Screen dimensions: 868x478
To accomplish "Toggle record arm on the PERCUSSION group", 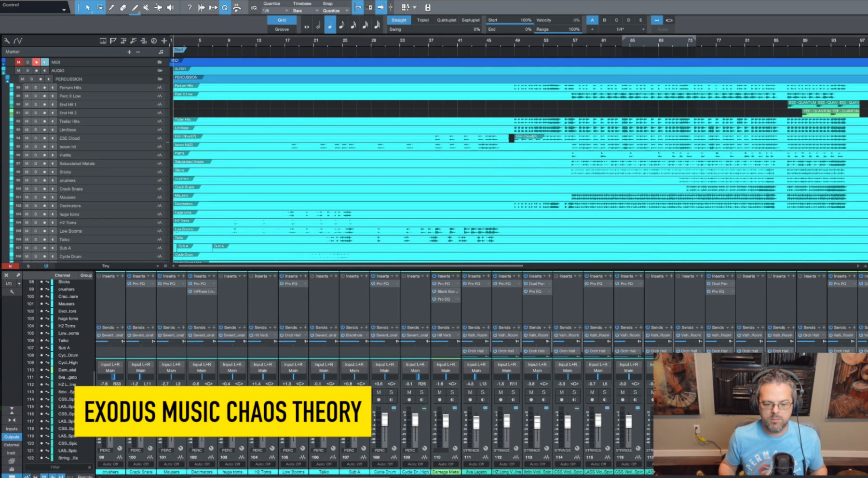I will [41, 79].
